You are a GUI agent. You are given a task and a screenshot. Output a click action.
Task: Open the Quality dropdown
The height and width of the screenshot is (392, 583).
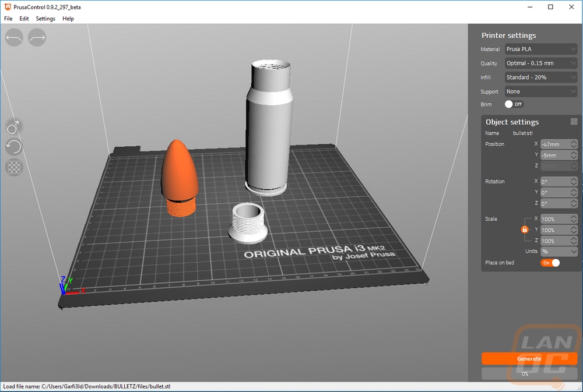(541, 63)
